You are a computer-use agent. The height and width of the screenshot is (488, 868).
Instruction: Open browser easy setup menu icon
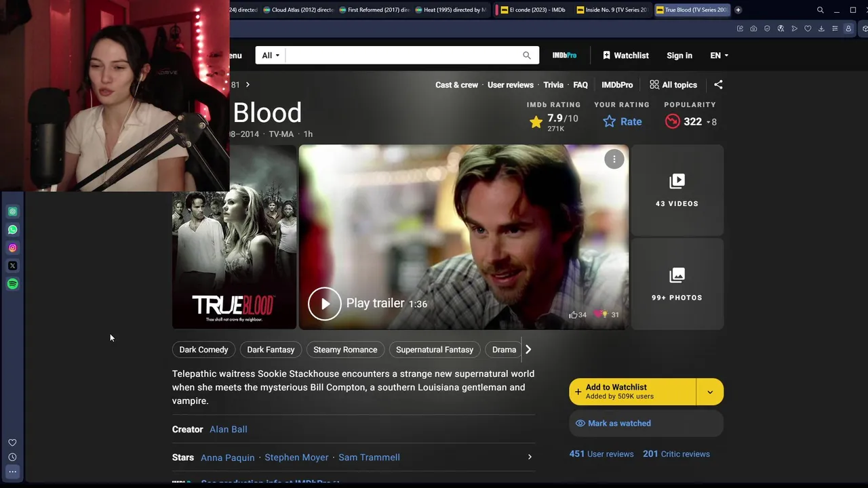[835, 28]
